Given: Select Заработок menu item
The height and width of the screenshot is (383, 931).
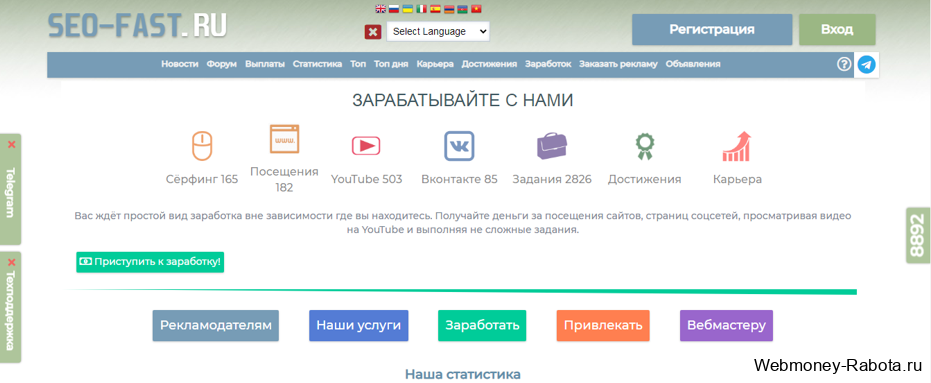Looking at the screenshot, I should (x=548, y=64).
